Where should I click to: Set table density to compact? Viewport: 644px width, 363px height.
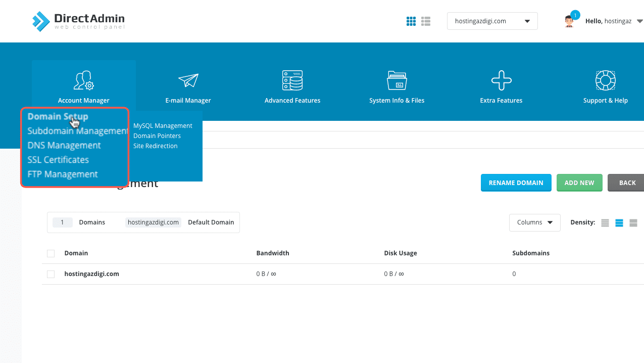[605, 223]
